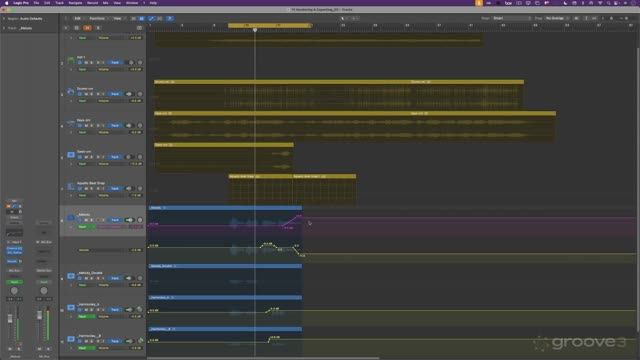The image size is (640, 360).
Task: Open the tracks area Edit dropdown
Action: point(78,18)
